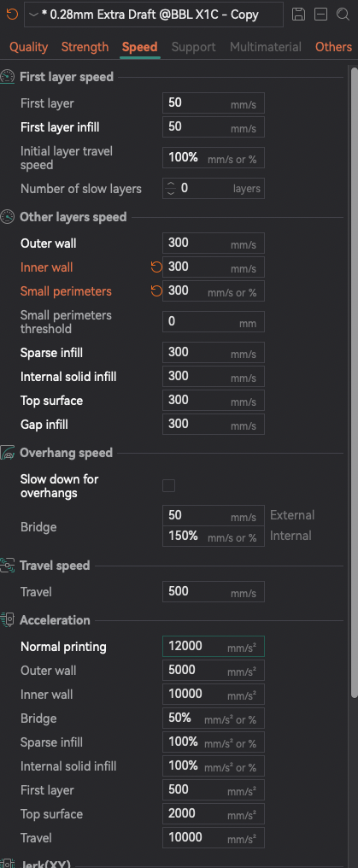Enable Slow down for overhangs checkbox
Viewport: 358px width, 868px height.
pyautogui.click(x=169, y=486)
